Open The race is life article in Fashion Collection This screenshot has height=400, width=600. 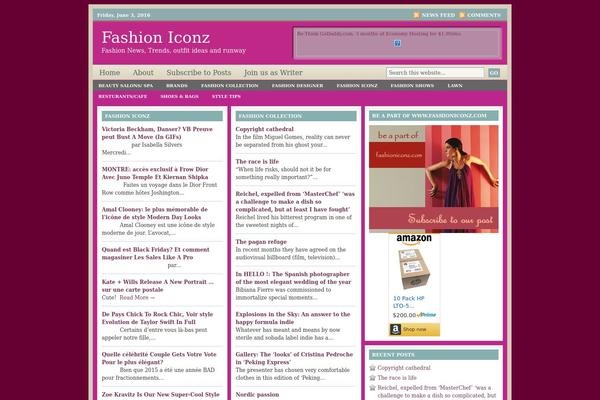[x=257, y=162]
